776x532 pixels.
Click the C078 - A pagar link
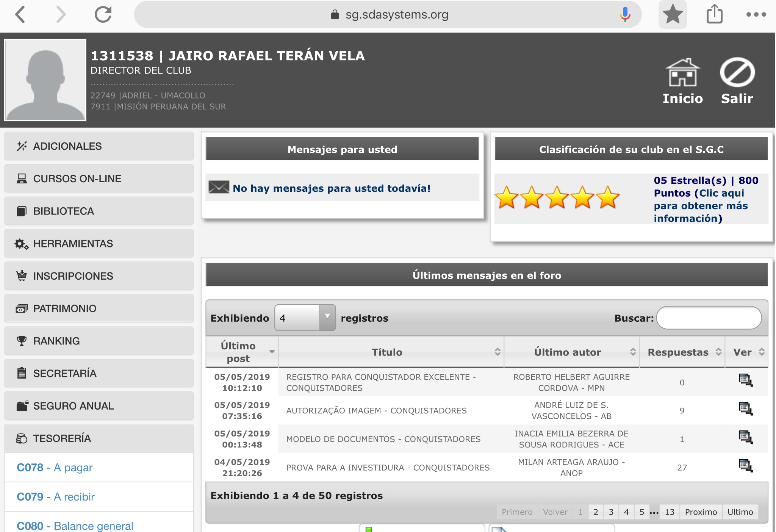click(55, 468)
